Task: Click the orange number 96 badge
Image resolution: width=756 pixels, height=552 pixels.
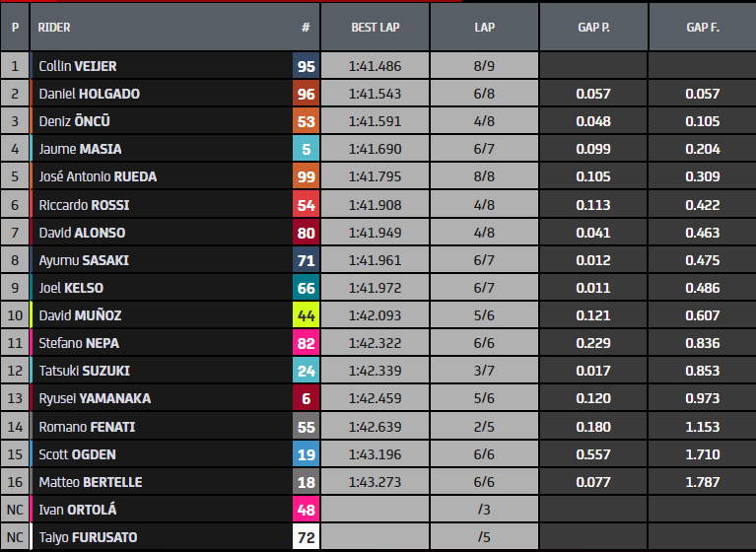Action: pyautogui.click(x=306, y=95)
